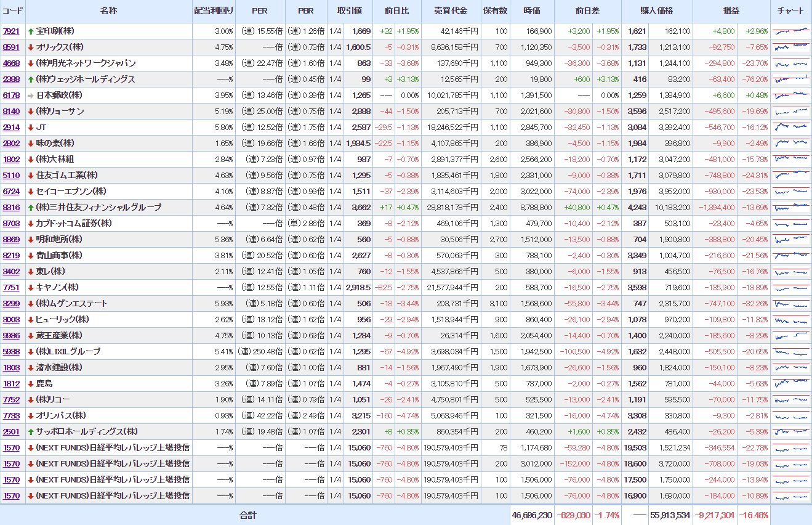Viewport: 812px width, 525px height.
Task: Click the red down arrow beside オリックス(株)
Action: [x=31, y=47]
